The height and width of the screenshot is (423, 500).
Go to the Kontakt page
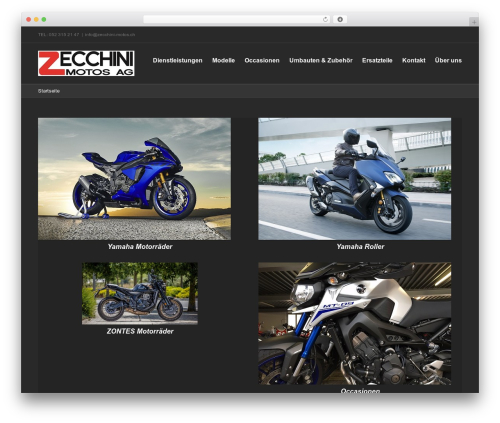[x=414, y=60]
